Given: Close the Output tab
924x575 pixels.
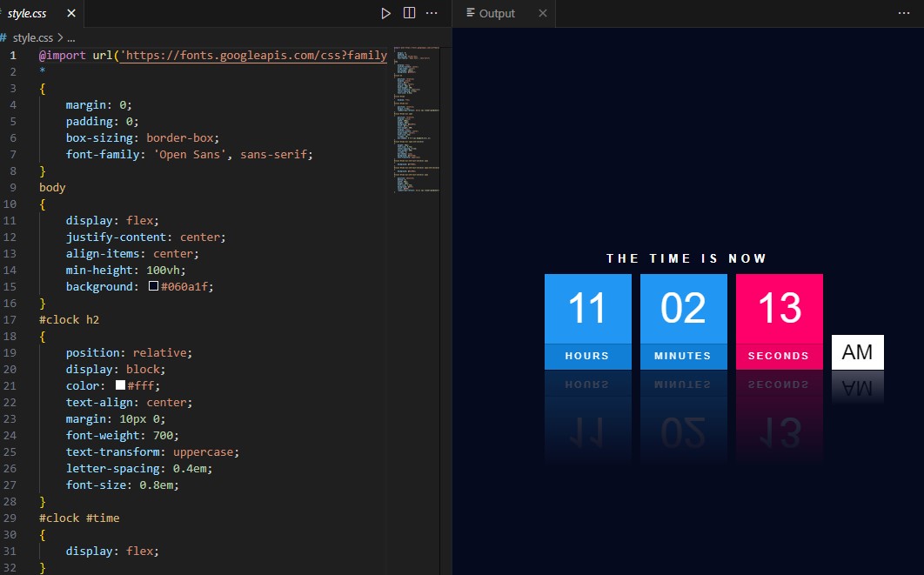Looking at the screenshot, I should click(543, 13).
